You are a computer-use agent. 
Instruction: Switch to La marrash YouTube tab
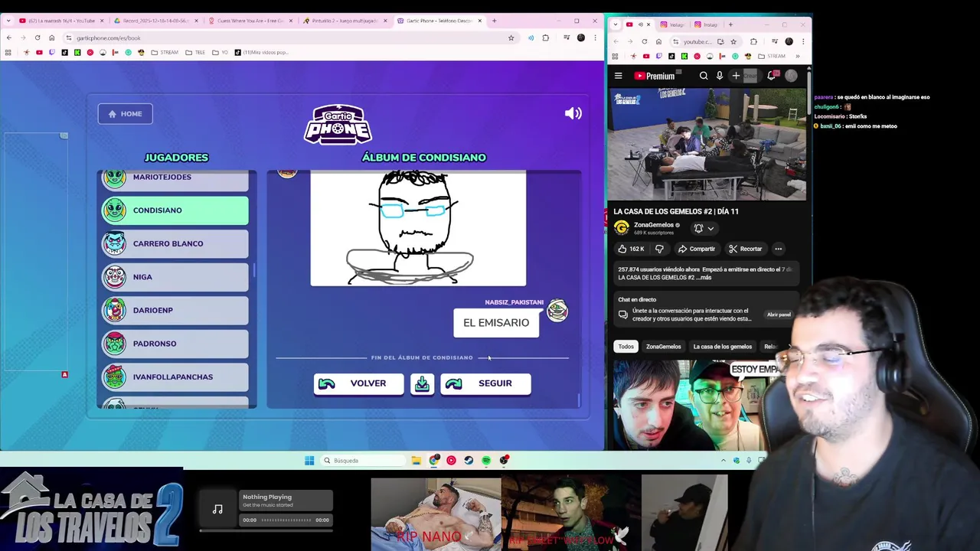(60, 21)
